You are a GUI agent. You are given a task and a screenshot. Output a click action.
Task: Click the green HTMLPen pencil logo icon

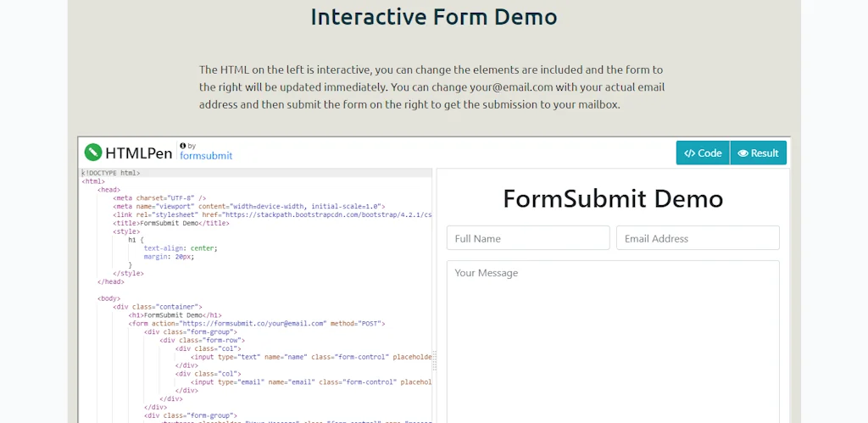(x=93, y=153)
